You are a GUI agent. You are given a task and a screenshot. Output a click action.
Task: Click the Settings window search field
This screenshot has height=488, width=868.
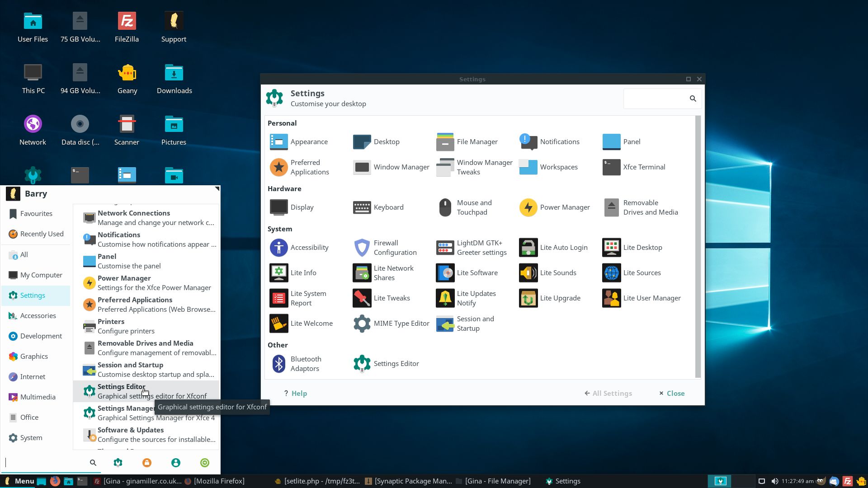(656, 99)
